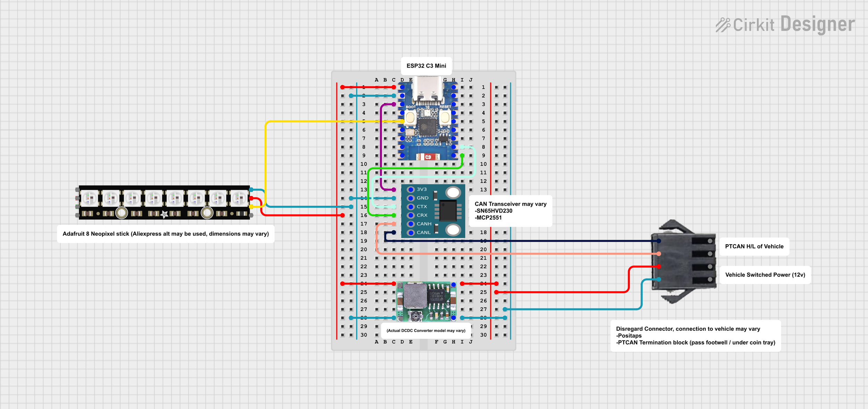
Task: Select the DCDC buck converter module
Action: pyautogui.click(x=426, y=301)
